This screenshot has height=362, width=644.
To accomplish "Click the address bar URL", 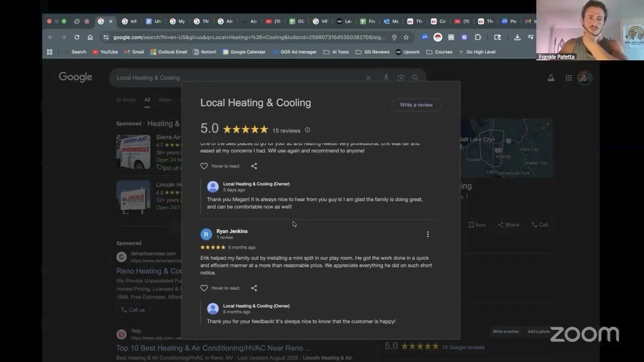I will coord(249,37).
